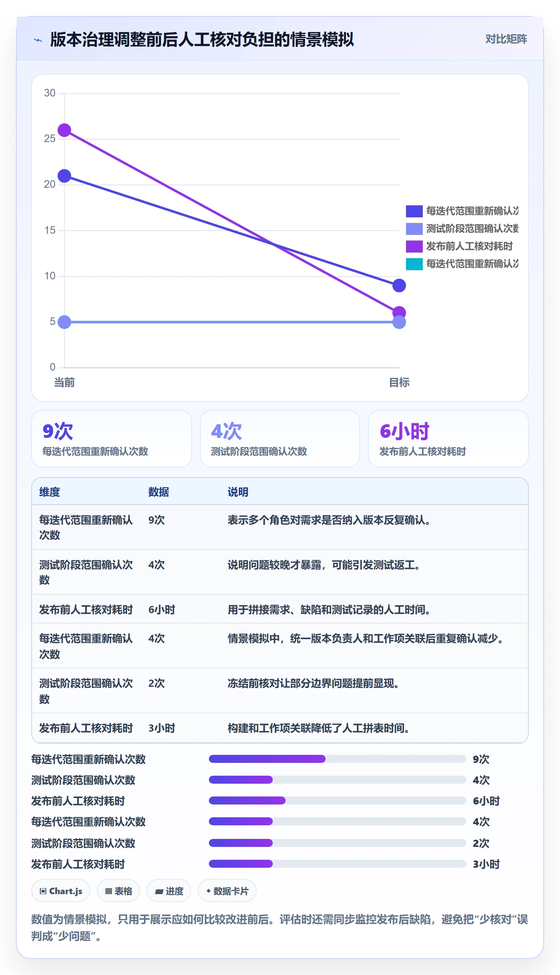Click the Chart.js chip icon
This screenshot has height=975, width=560.
[x=43, y=891]
